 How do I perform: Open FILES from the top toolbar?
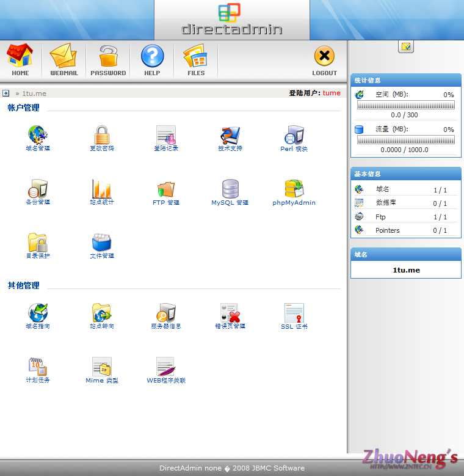[x=196, y=59]
